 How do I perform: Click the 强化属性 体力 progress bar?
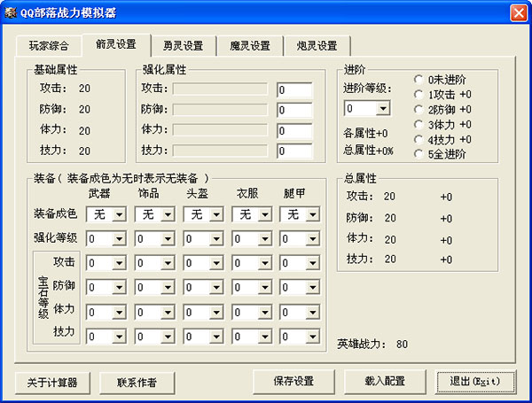pyautogui.click(x=220, y=130)
